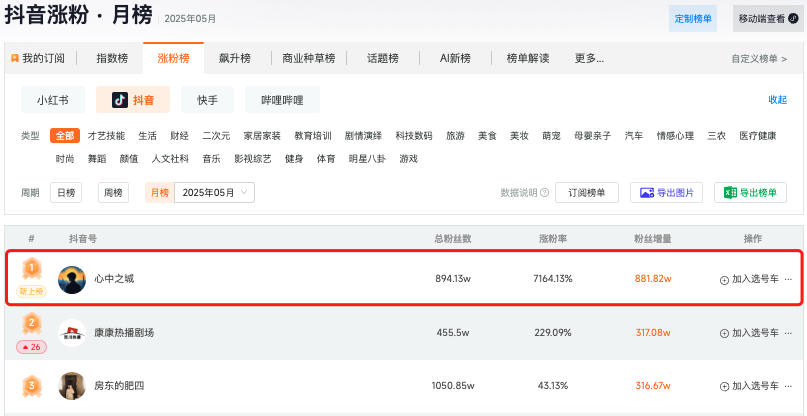Filter by 科技数码 category
807x416 pixels.
[x=414, y=136]
